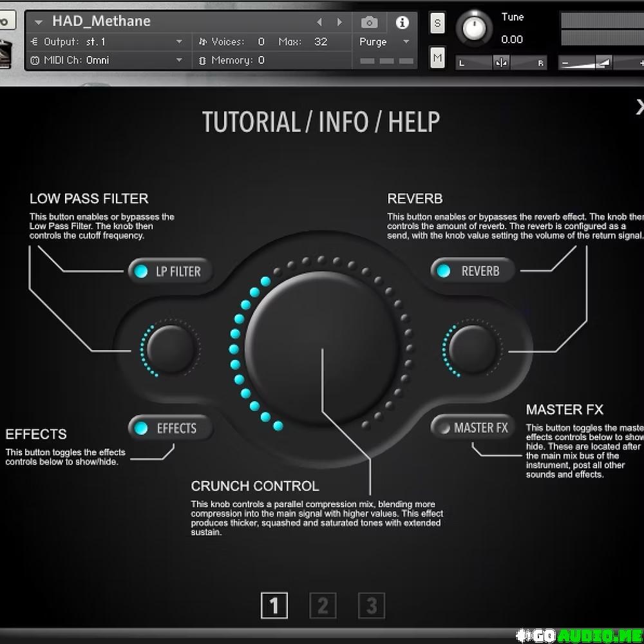Enable the Master FX toggle
Viewport: 644px width, 644px height.
click(473, 428)
